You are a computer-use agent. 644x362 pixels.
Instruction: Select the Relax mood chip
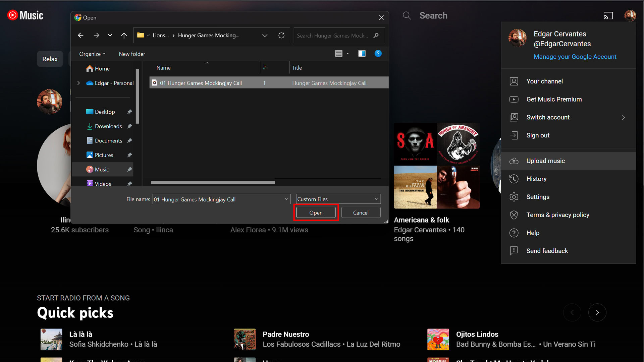(x=50, y=59)
